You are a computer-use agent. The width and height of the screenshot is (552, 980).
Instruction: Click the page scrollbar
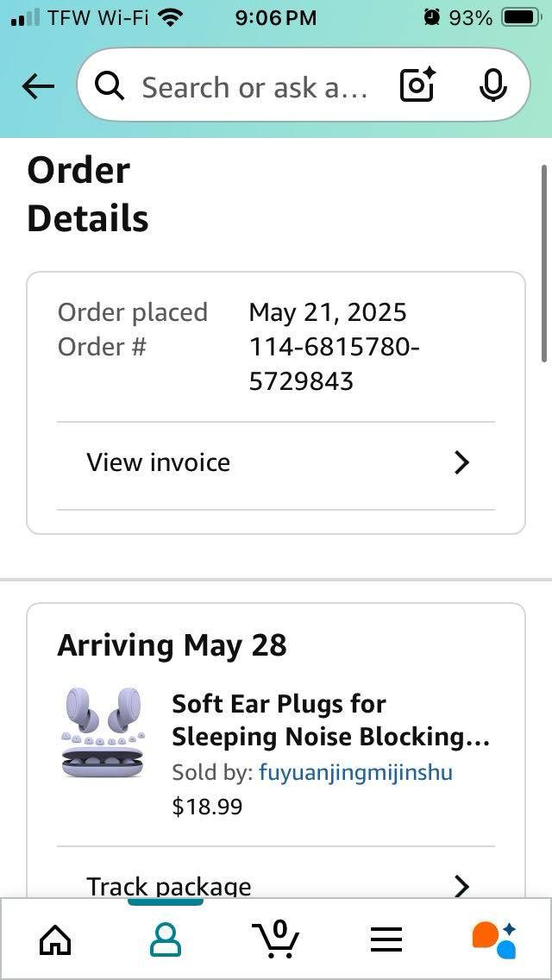[544, 263]
